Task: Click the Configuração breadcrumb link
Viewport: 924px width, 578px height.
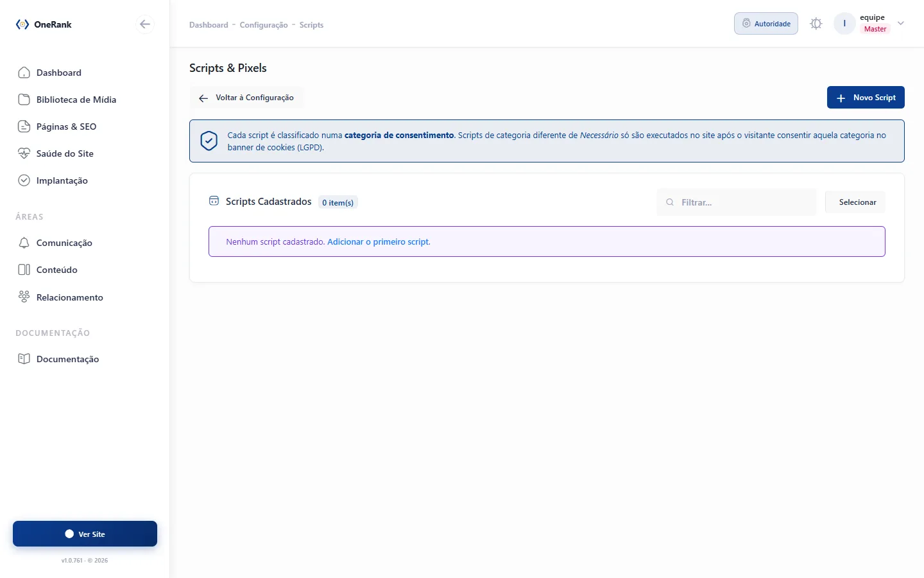Action: coord(264,25)
